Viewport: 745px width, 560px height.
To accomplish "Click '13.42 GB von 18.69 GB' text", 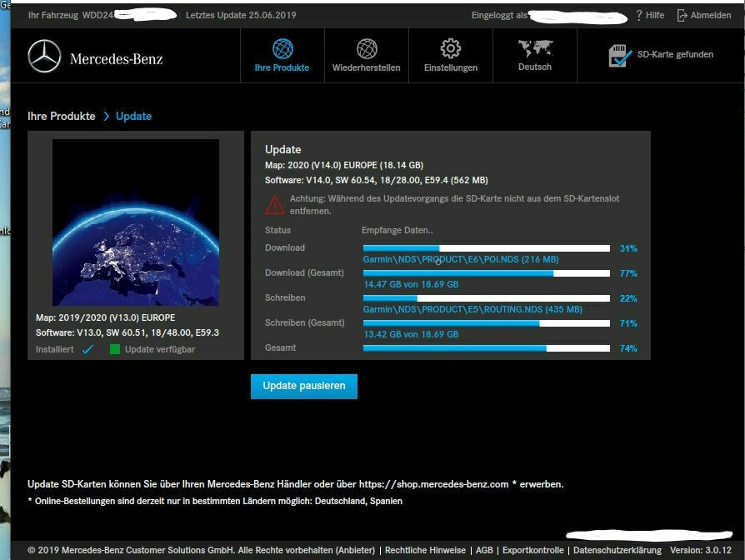I will click(x=411, y=334).
